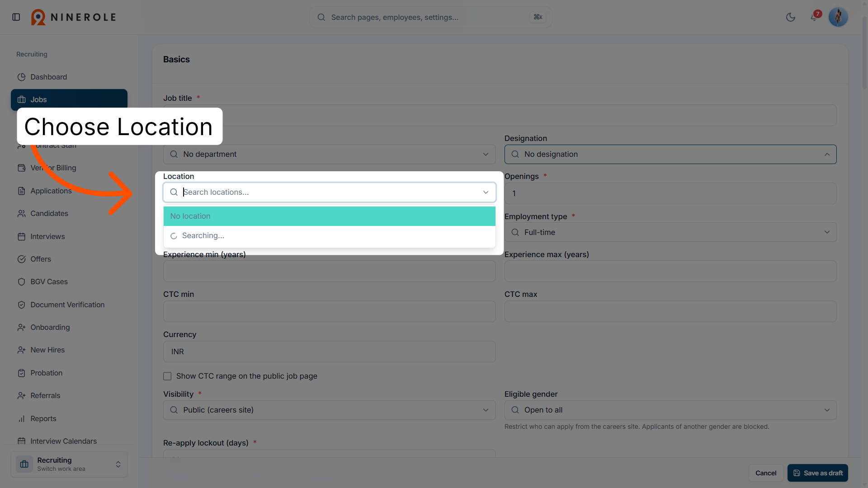Open Recruiting switch work area selector
Screen dimensions: 868x488
[69, 464]
